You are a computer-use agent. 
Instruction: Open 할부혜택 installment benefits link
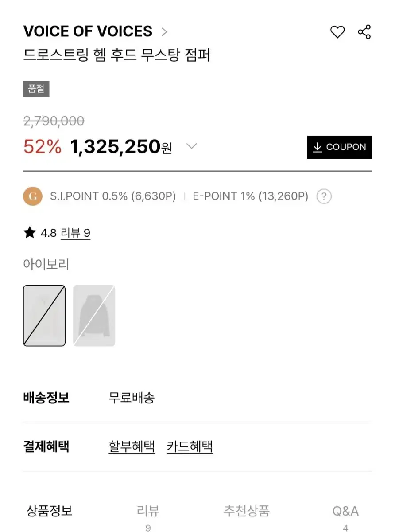point(132,446)
